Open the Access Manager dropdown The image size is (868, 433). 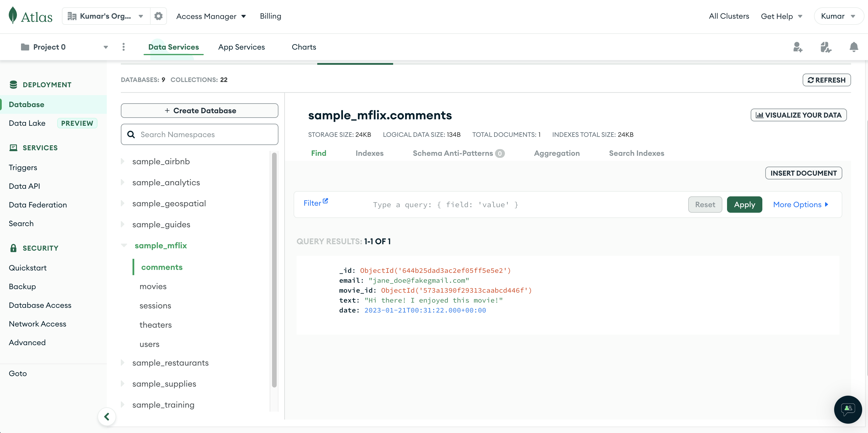coord(211,16)
